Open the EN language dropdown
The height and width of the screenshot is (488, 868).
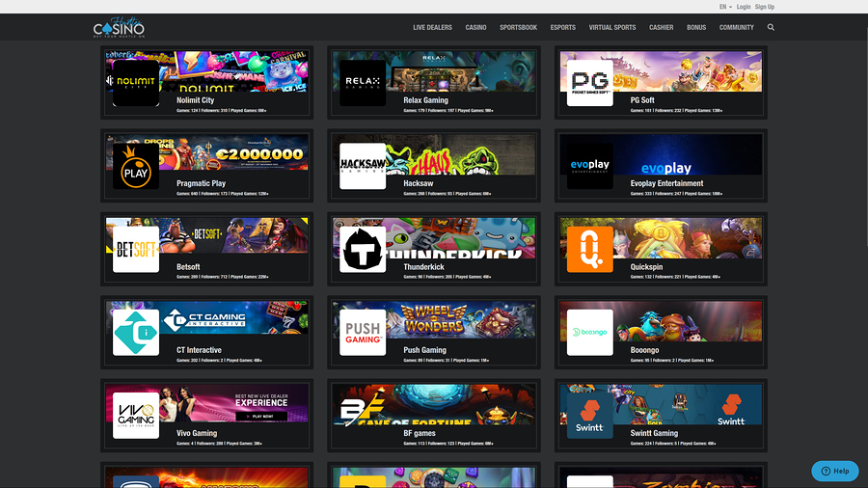pyautogui.click(x=725, y=7)
